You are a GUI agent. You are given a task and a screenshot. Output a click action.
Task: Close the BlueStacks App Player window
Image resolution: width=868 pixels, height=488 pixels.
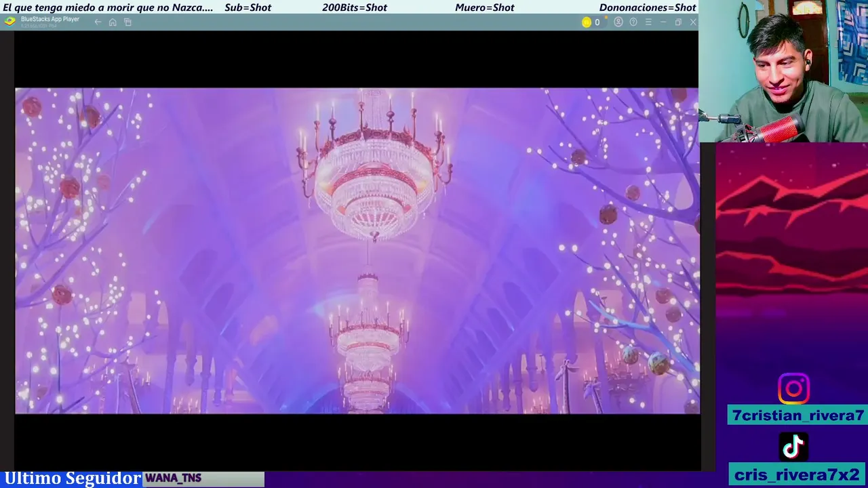(693, 22)
